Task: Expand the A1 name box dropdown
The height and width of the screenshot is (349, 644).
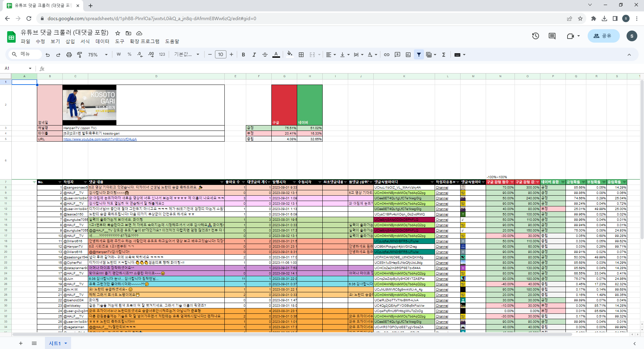Action: tap(30, 68)
